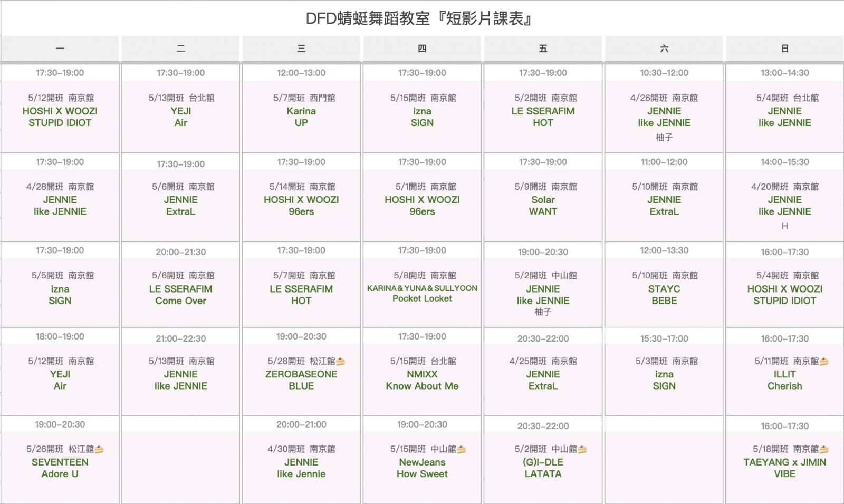This screenshot has width=844, height=504.
Task: Click the 21:00–22:30 time slot
Action: pos(180,338)
